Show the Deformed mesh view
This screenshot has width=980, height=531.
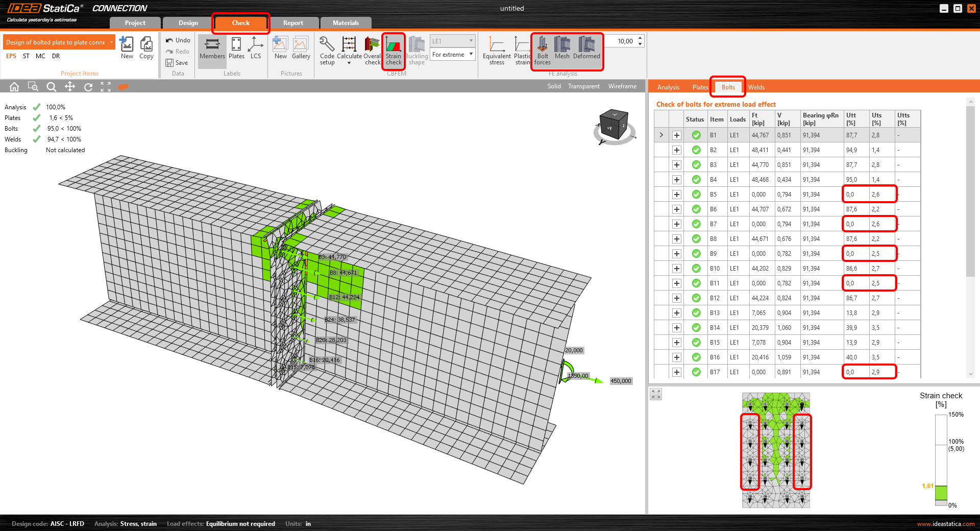586,50
